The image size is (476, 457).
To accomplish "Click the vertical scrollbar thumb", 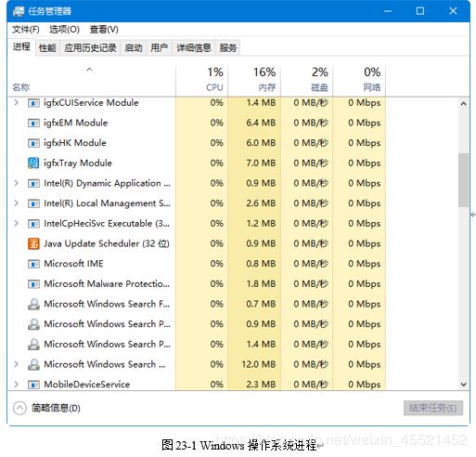I will [463, 180].
